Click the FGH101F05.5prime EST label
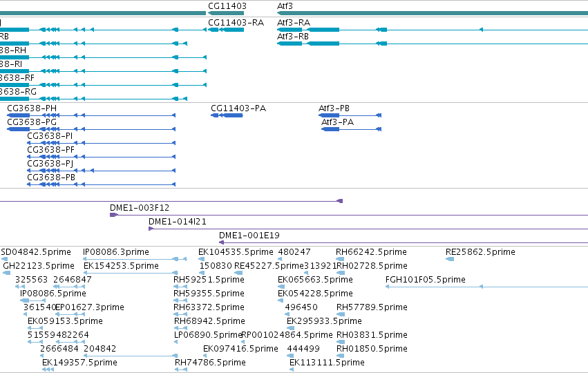 (426, 280)
